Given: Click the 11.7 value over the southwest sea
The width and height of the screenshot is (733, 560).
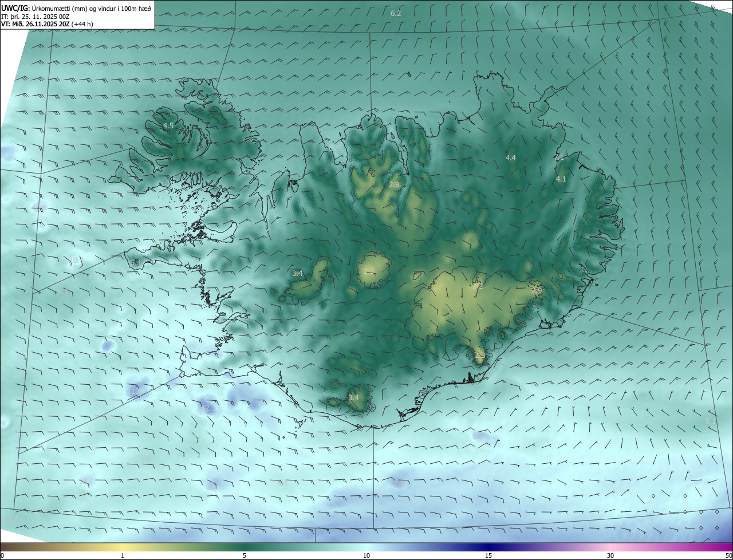Looking at the screenshot, I should click(135, 391).
